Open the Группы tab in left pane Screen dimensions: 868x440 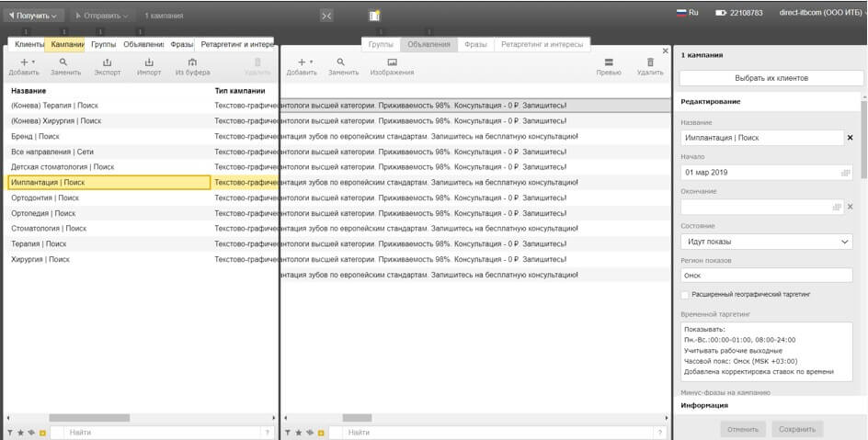104,44
